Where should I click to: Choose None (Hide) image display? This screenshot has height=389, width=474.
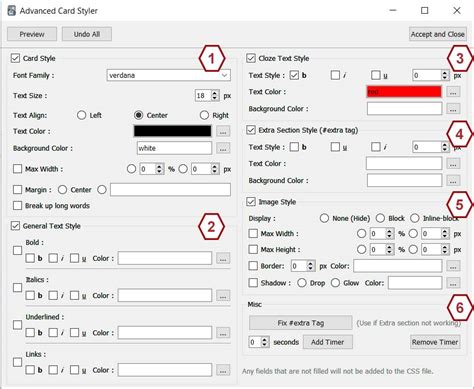click(x=324, y=218)
